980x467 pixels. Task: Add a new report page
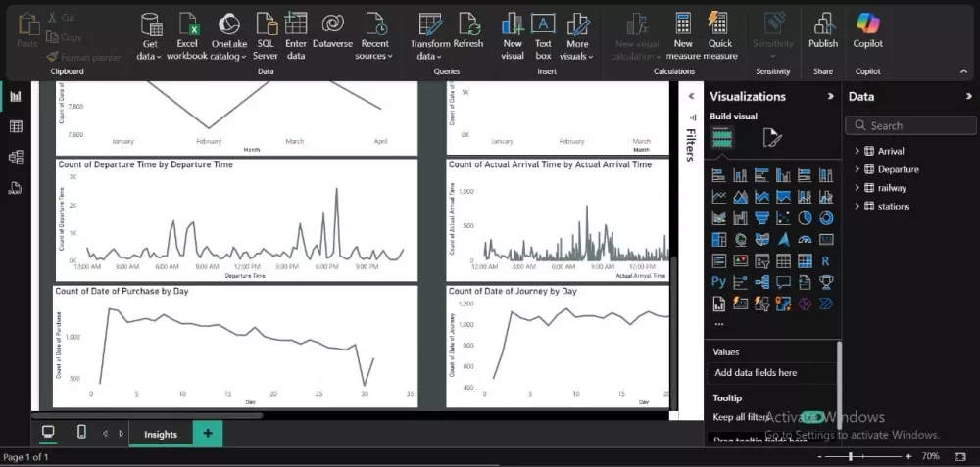208,434
